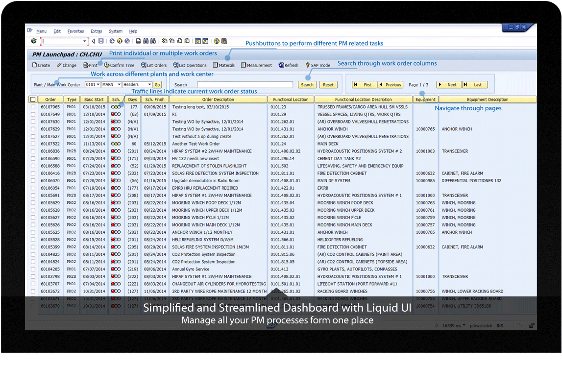Open the plant 0101 dropdown

coord(98,85)
